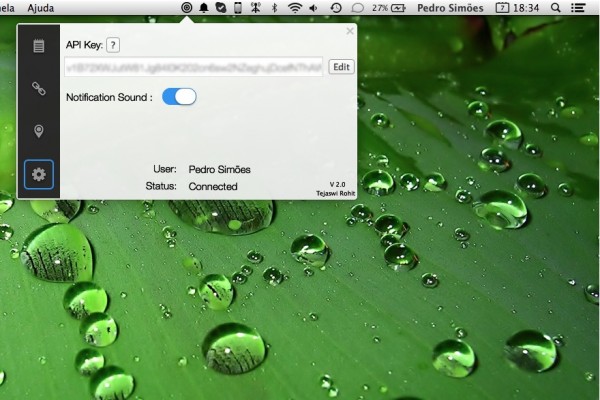The image size is (600, 400).
Task: Open the Ajuda menu
Action: pos(41,8)
